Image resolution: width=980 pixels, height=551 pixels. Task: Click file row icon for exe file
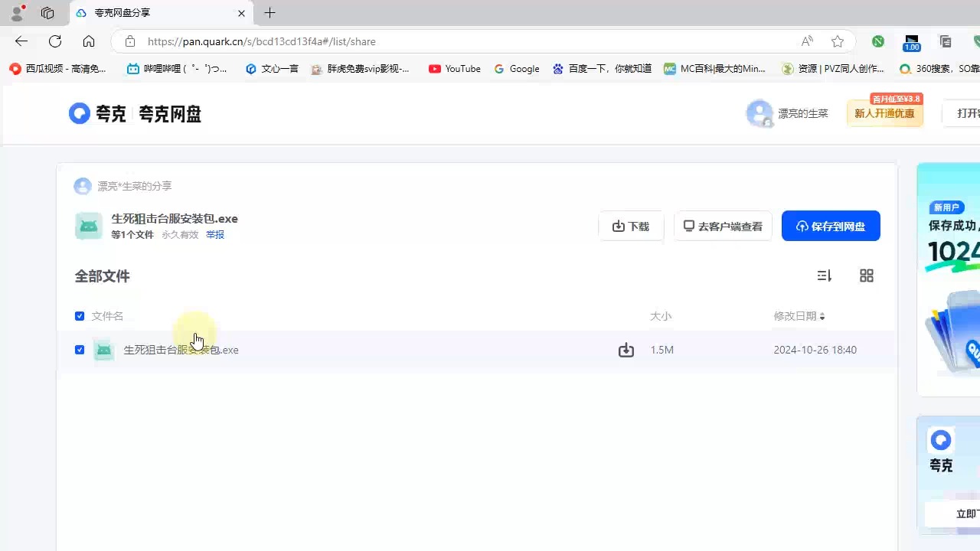(104, 350)
